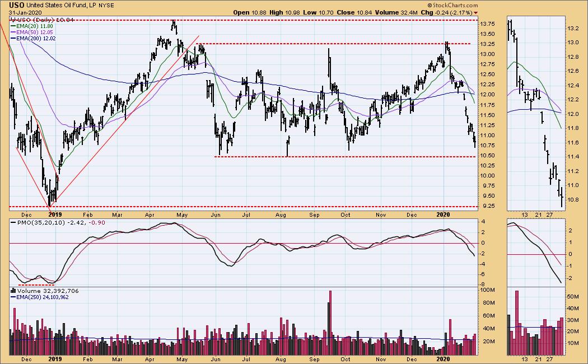The height and width of the screenshot is (364, 588).
Task: Click the USO ticker symbol title
Action: 17,5
